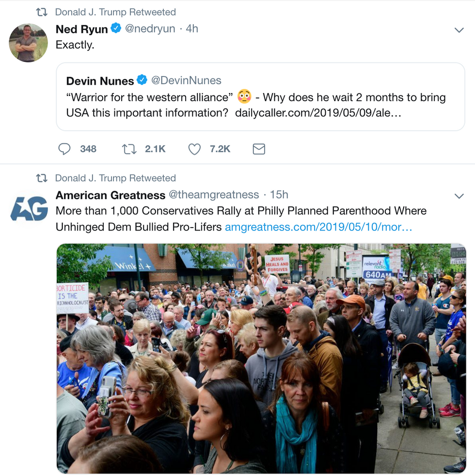Visit @theamgreatness profile handle

214,195
